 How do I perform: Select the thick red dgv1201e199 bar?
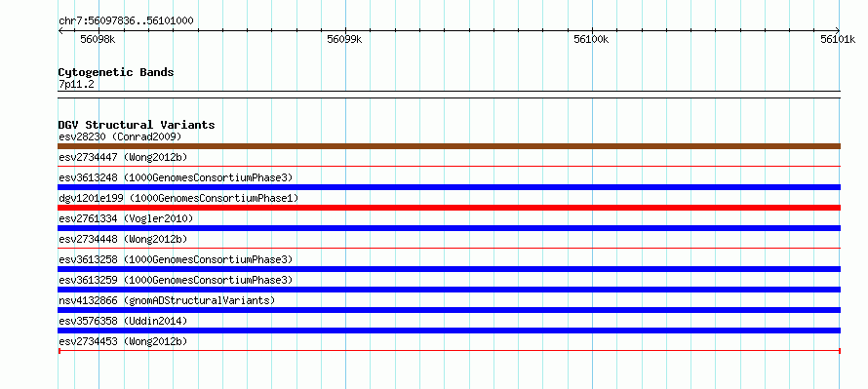pyautogui.click(x=449, y=208)
